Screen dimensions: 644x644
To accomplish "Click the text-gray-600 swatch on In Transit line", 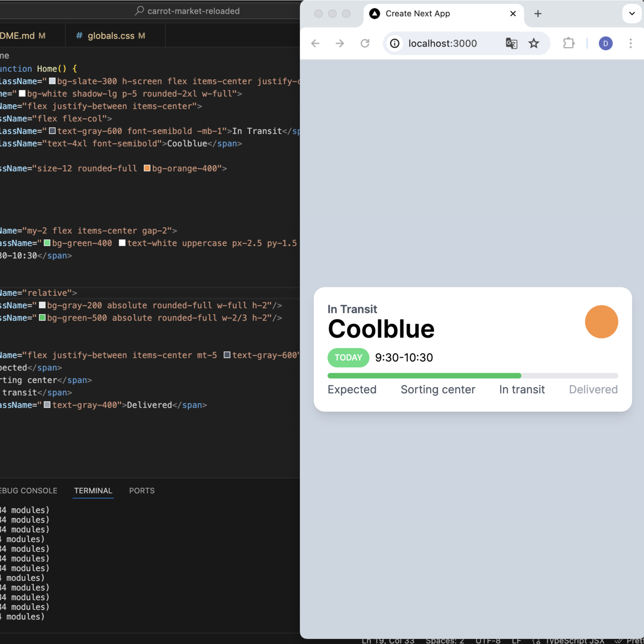I will coord(52,131).
